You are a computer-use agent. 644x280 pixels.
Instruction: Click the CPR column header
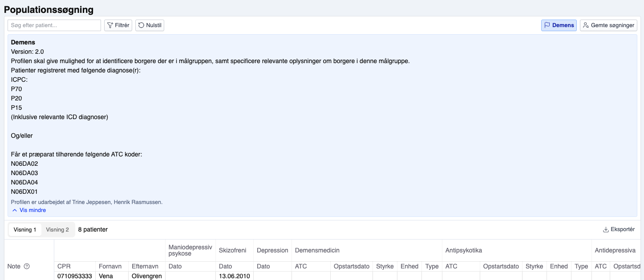click(64, 266)
